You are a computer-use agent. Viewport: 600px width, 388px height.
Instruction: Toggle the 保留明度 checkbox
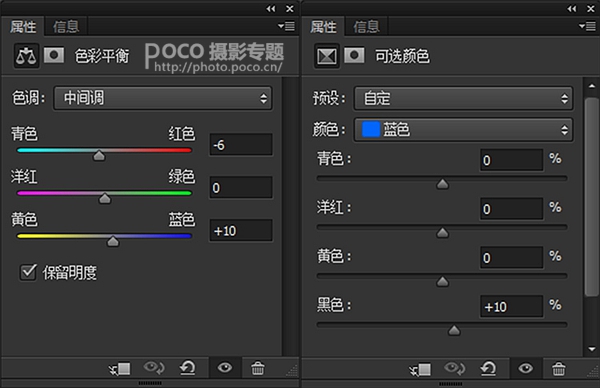(28, 272)
